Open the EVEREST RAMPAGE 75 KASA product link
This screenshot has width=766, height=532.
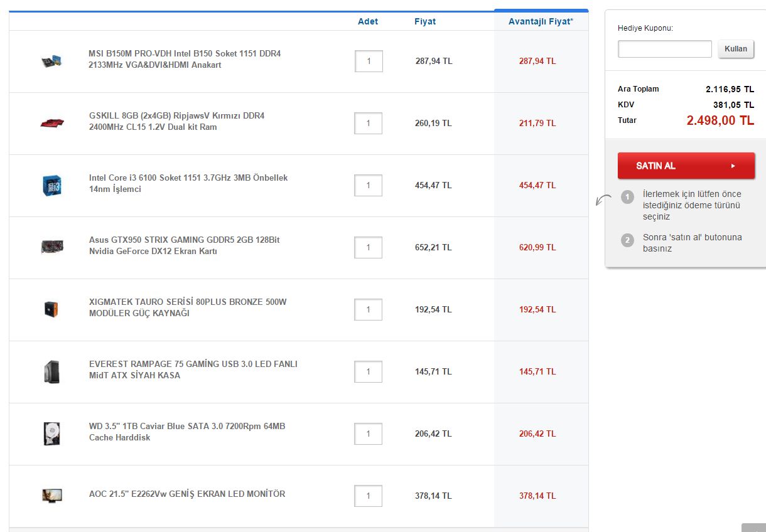(193, 370)
